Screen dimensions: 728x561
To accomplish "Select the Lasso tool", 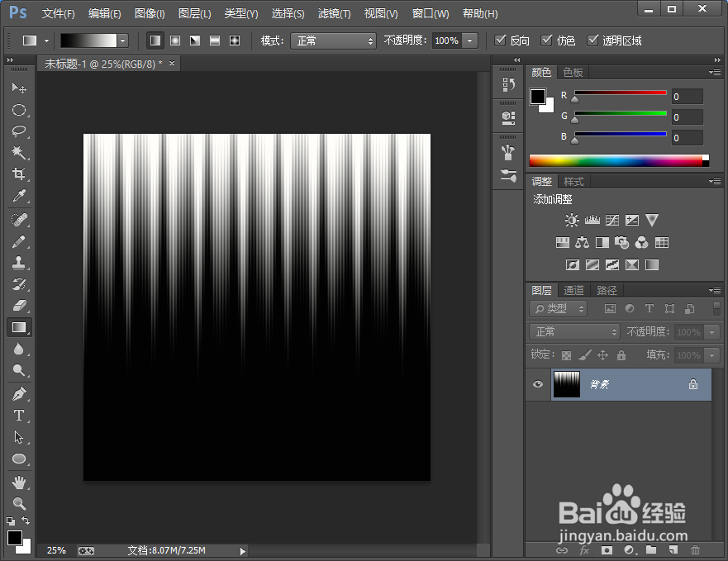I will tap(19, 131).
